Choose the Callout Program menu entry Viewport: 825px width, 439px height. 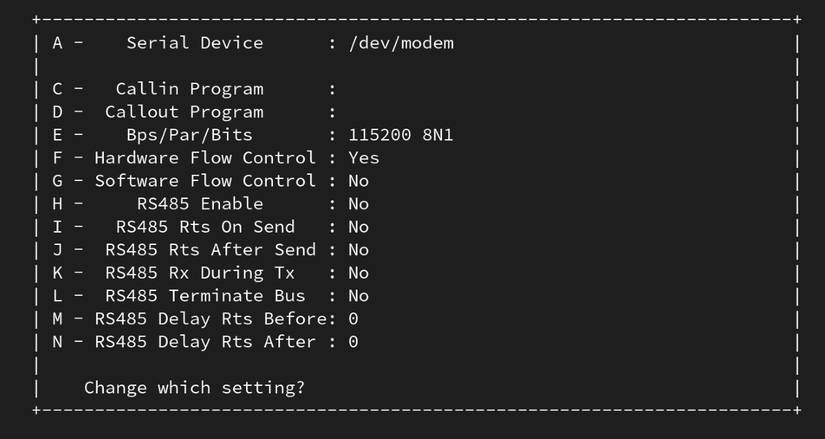click(184, 112)
